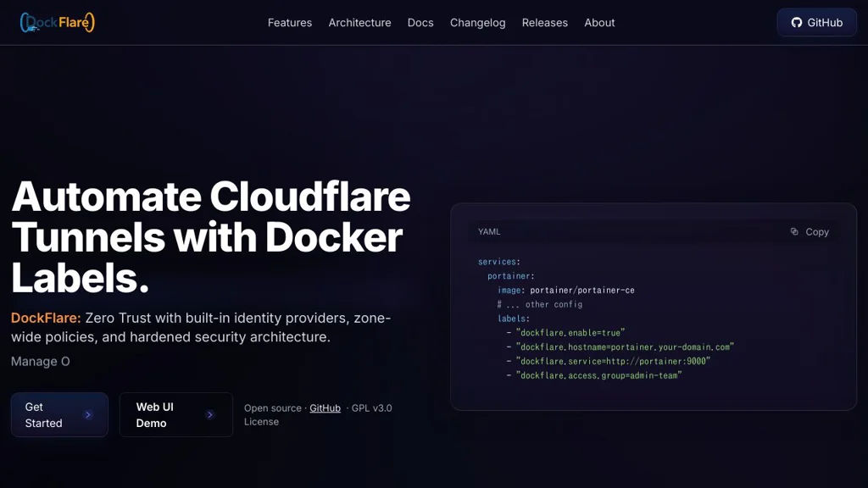Click the orange DockFlare: text
The height and width of the screenshot is (488, 868).
(46, 319)
